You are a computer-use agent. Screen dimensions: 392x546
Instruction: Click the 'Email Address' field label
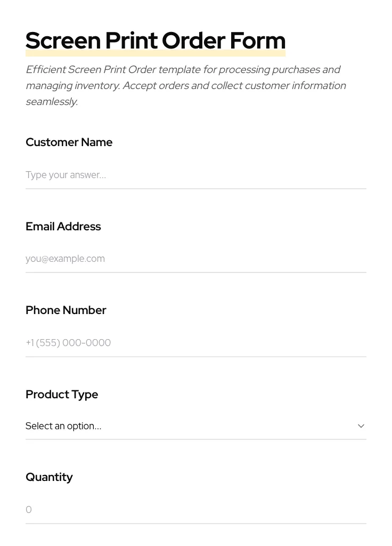[x=63, y=227]
